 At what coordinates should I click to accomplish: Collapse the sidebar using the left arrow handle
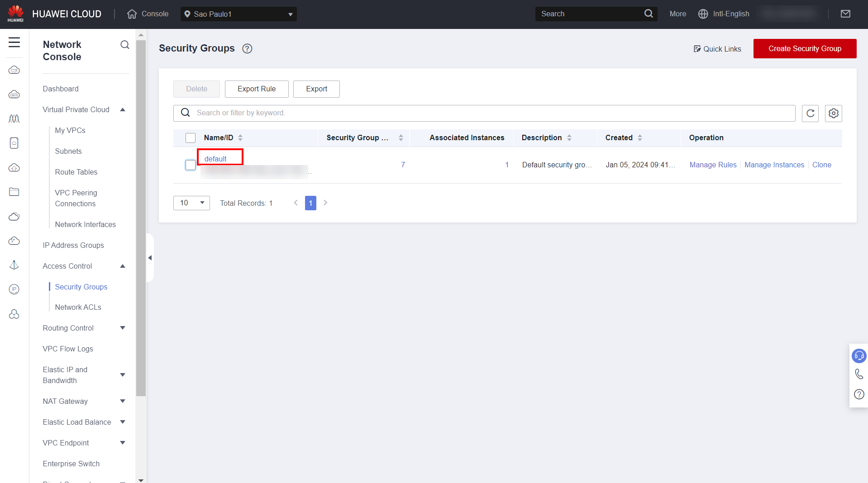click(x=150, y=258)
